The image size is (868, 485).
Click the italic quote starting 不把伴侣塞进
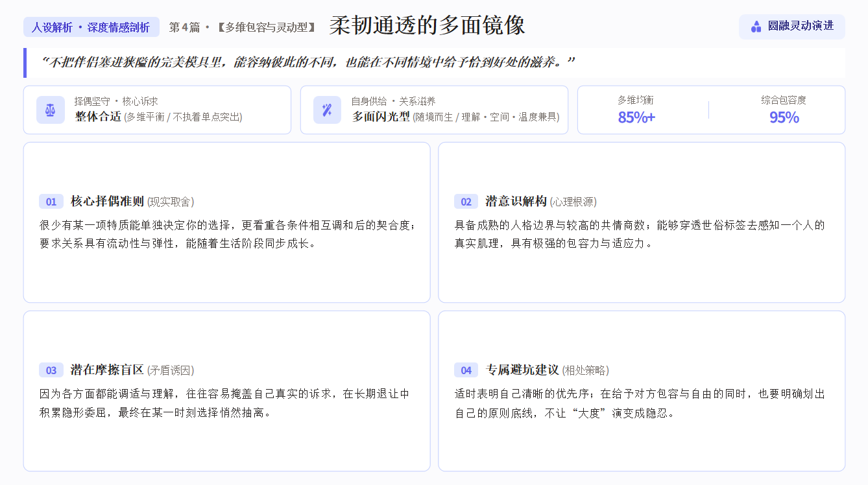(x=307, y=63)
